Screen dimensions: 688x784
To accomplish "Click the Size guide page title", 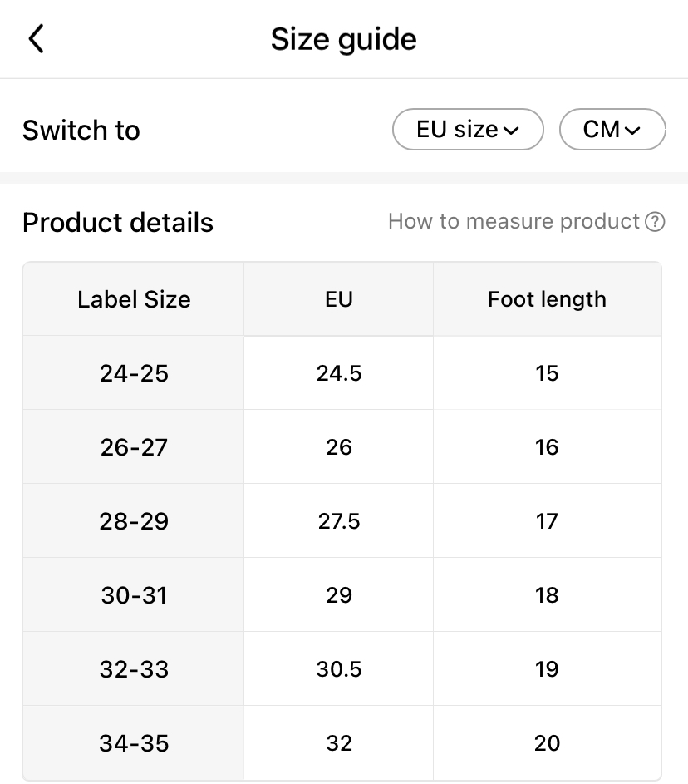I will (343, 39).
